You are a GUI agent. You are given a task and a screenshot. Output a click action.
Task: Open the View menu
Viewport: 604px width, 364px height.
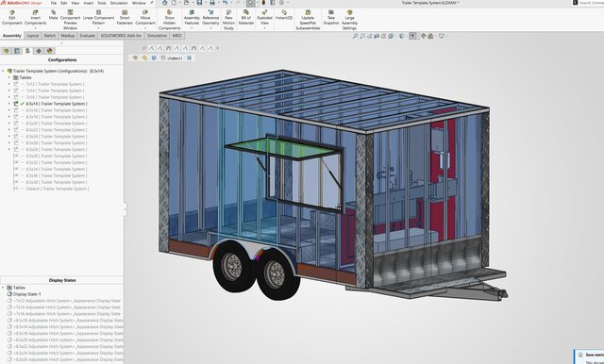pos(75,3)
